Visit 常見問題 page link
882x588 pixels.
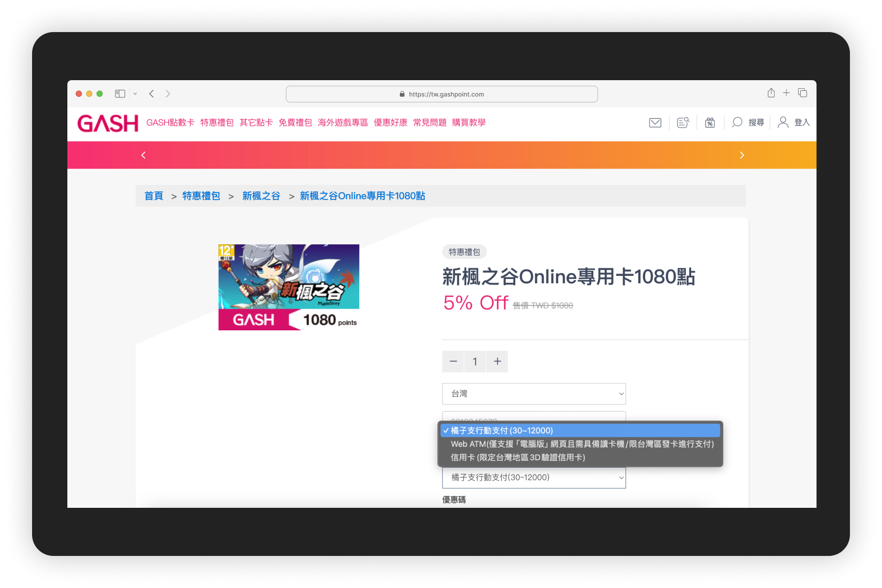[x=429, y=122]
